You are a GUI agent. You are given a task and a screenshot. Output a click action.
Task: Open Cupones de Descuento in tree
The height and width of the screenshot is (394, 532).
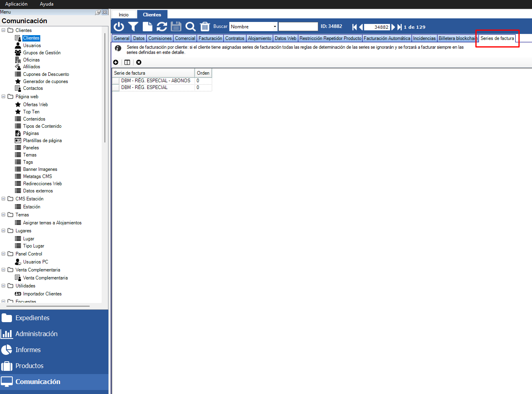(46, 74)
